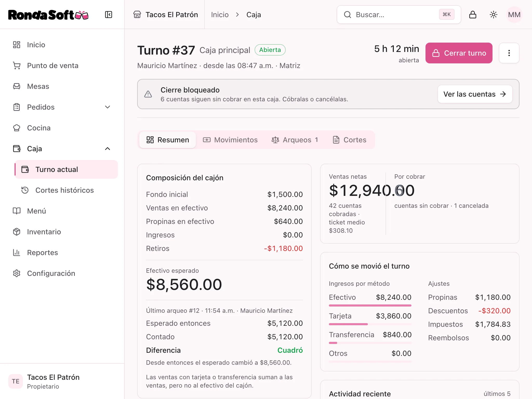Click the Ventas netas $12,940.00 amount

click(x=372, y=190)
